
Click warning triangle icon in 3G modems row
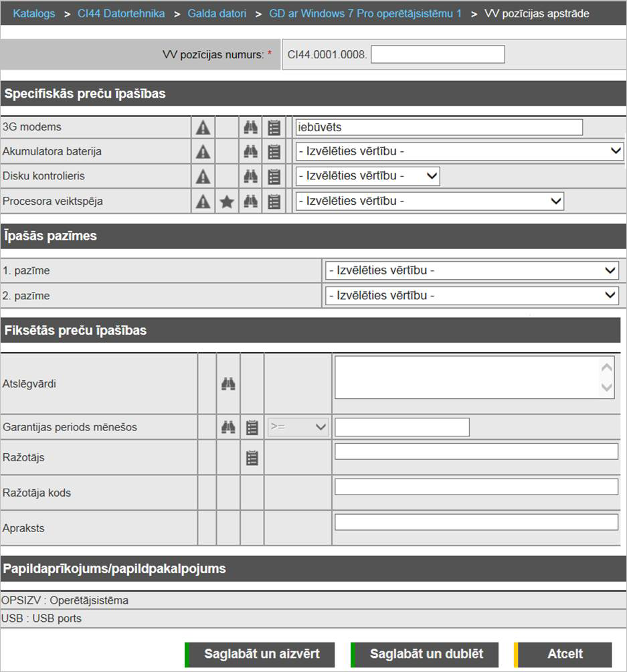click(x=203, y=127)
